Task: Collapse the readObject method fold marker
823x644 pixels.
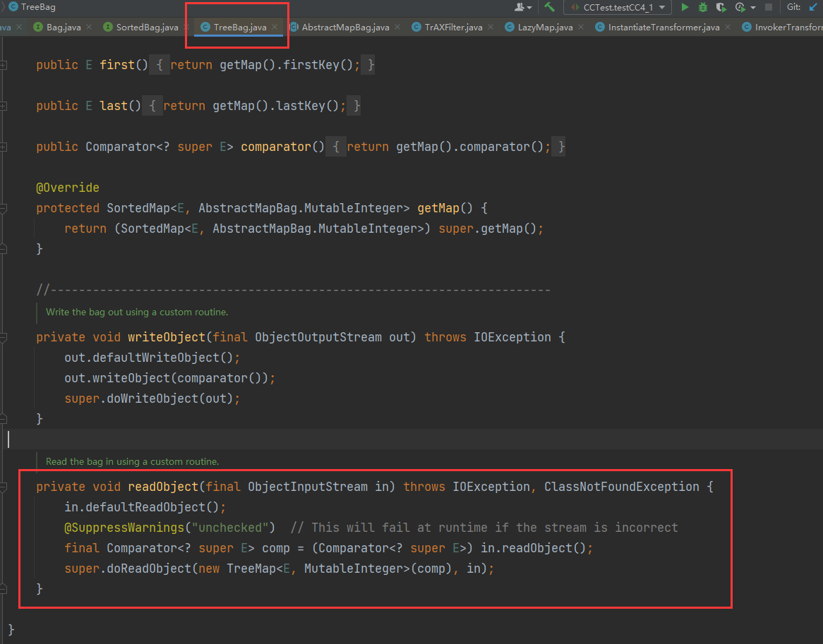Action: [x=3, y=487]
